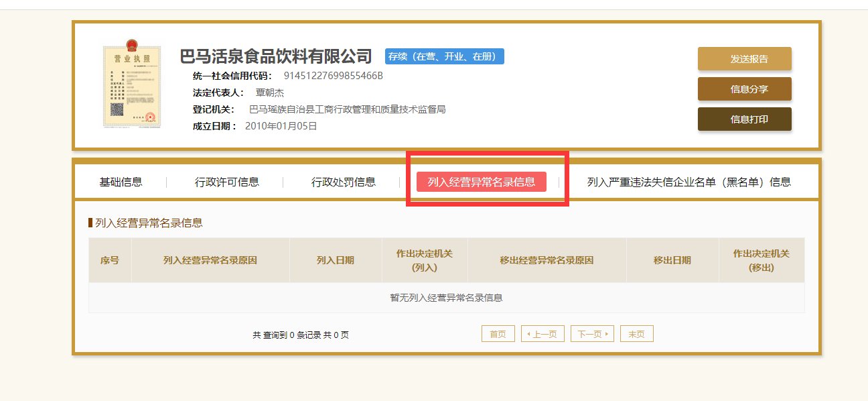
Task: Switch to the 基础信息 tab
Action: tap(122, 181)
